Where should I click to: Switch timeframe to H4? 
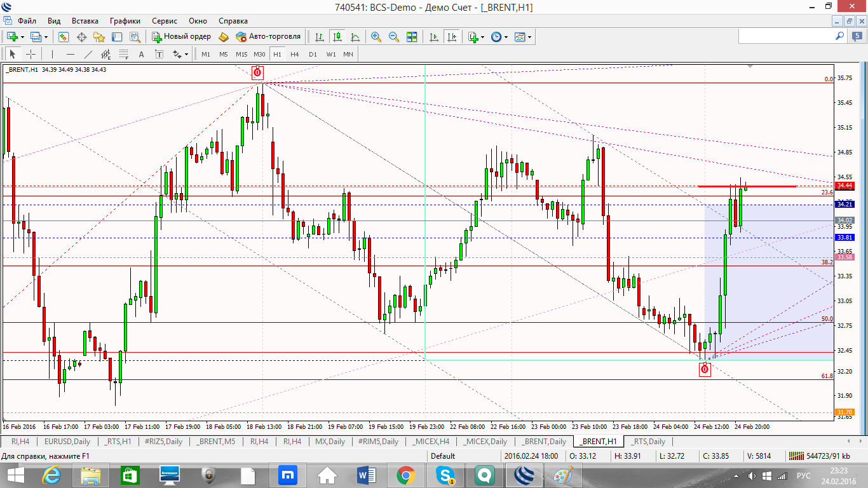coord(295,54)
